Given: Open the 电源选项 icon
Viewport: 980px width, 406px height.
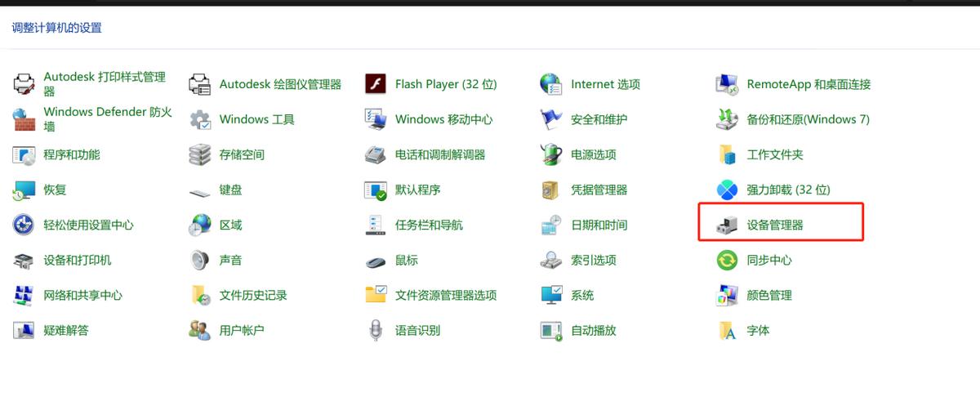Looking at the screenshot, I should (551, 154).
